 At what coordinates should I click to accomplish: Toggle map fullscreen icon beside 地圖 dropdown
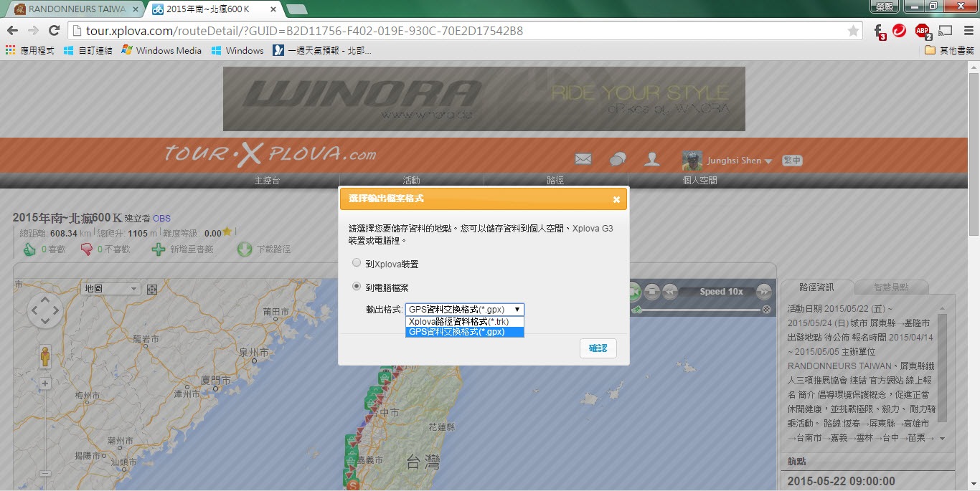click(152, 289)
